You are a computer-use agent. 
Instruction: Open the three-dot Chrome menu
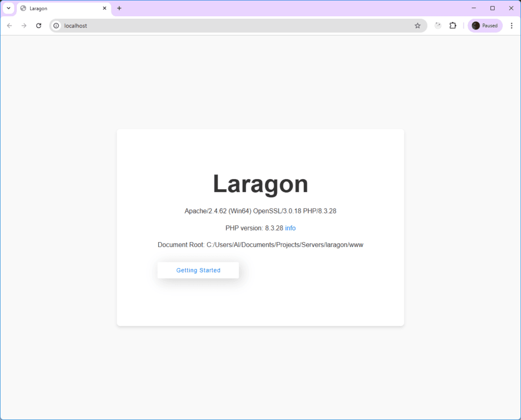[x=512, y=25]
